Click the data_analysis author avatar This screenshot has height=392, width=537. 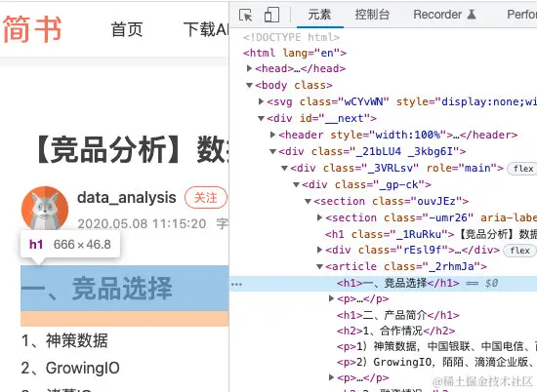[45, 209]
